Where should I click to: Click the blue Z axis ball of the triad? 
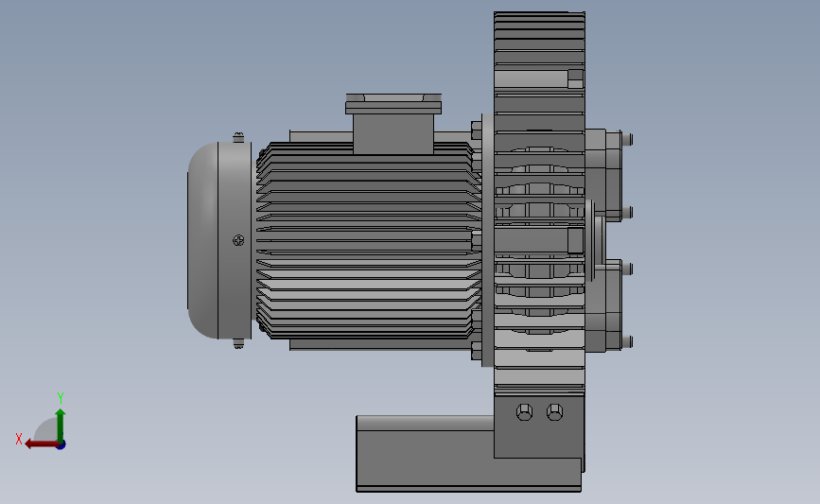61,445
